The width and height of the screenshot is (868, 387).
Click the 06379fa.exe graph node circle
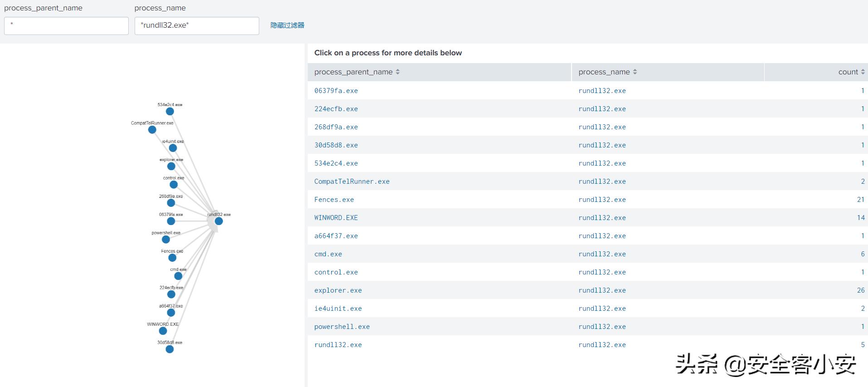171,221
